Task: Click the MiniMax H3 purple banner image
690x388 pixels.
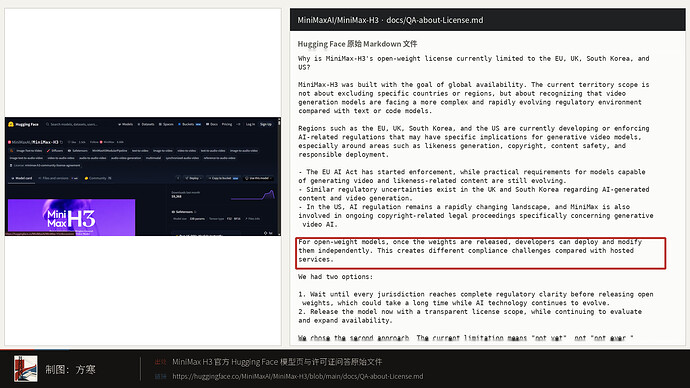Action: click(x=71, y=217)
